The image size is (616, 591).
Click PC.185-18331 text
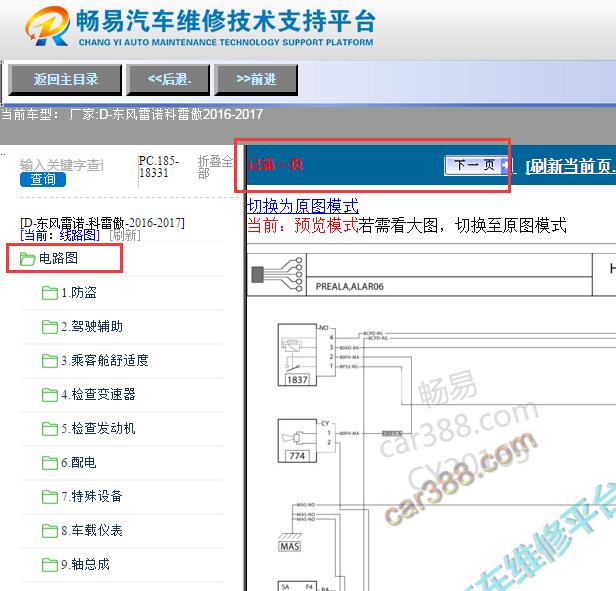159,167
